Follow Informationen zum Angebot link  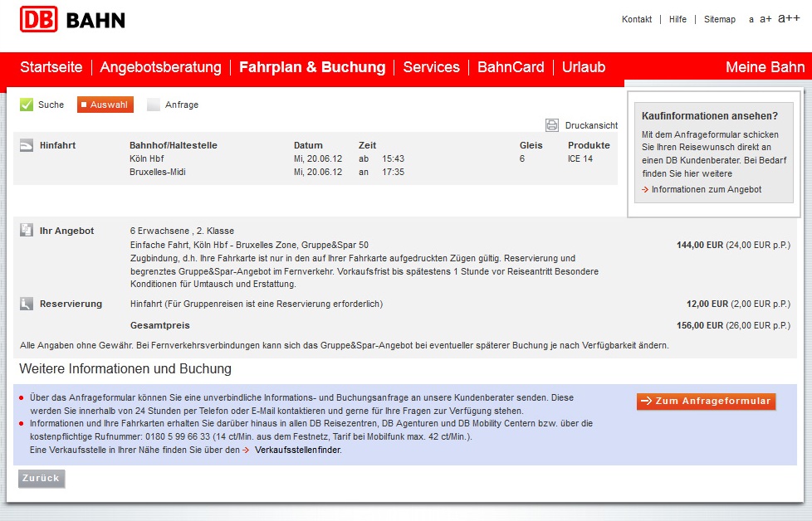(707, 189)
